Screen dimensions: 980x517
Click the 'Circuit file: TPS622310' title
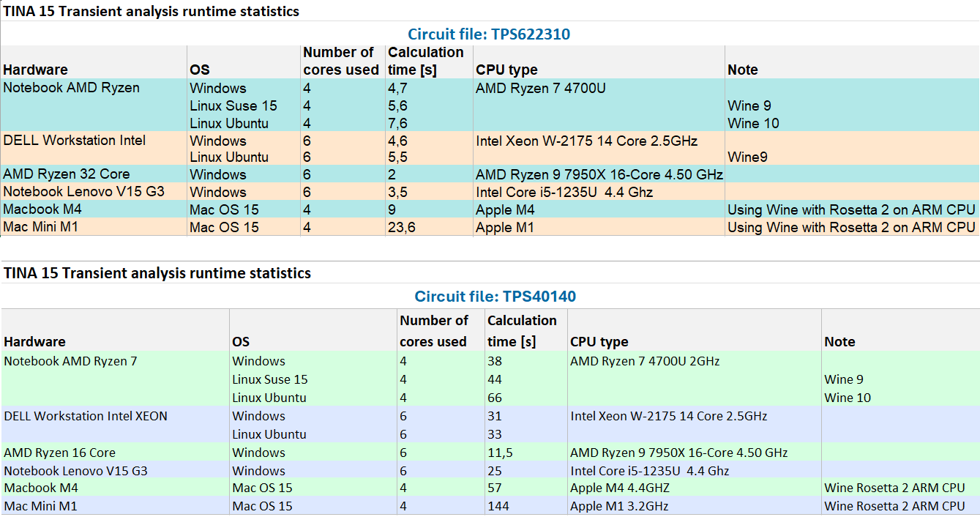pos(489,34)
